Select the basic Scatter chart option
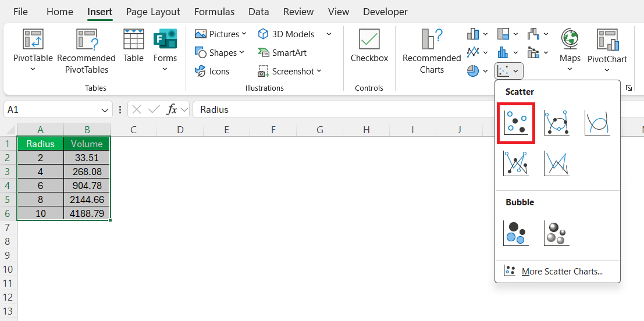 coord(516,123)
